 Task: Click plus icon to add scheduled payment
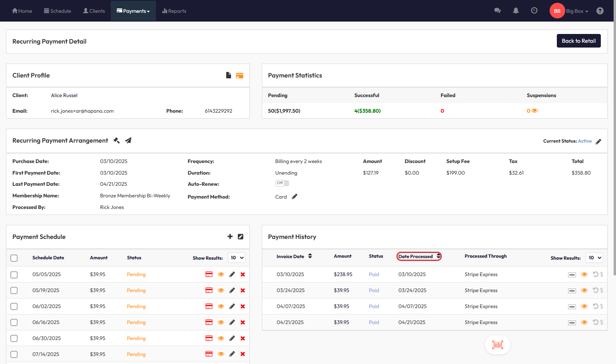coord(230,237)
